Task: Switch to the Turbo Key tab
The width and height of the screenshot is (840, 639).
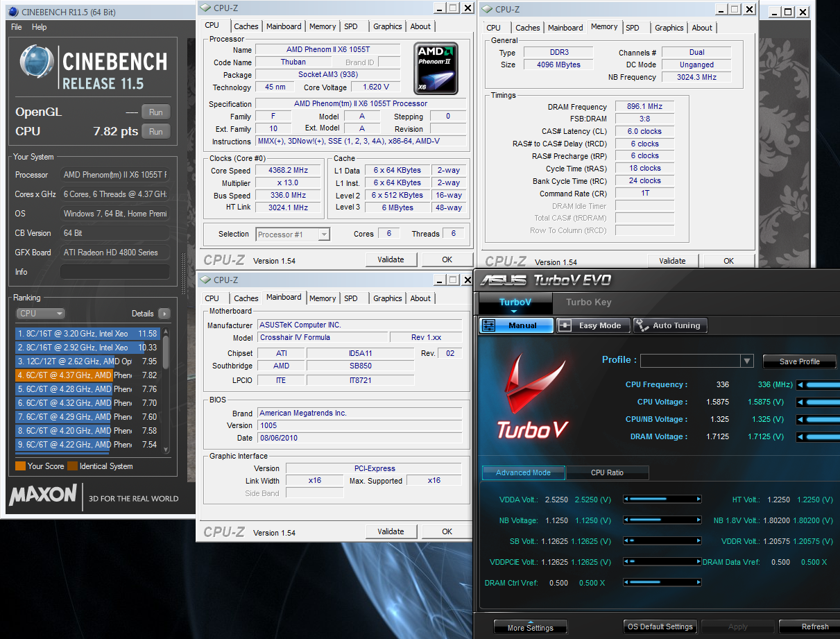Action: (x=589, y=302)
